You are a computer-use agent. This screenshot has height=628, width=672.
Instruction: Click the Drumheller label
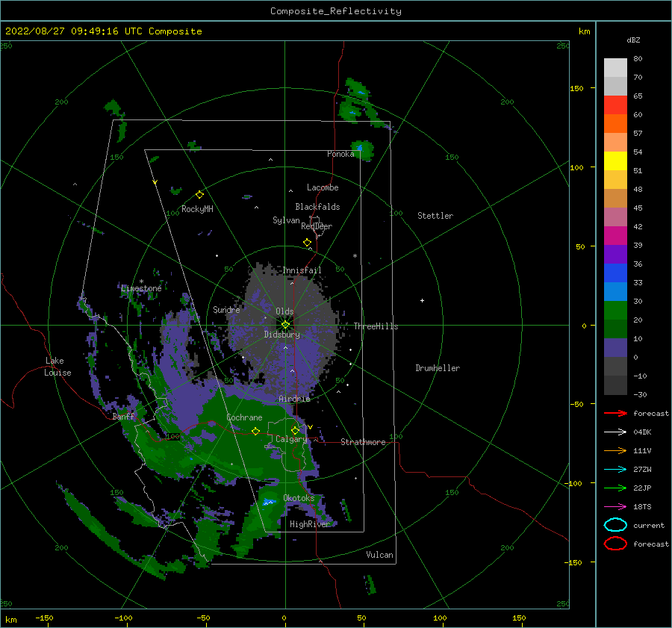[438, 368]
